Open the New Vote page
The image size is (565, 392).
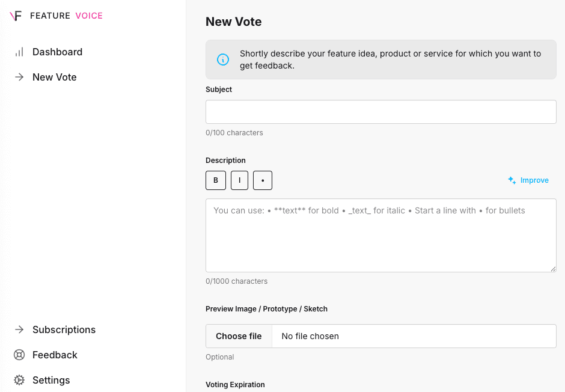tap(55, 77)
